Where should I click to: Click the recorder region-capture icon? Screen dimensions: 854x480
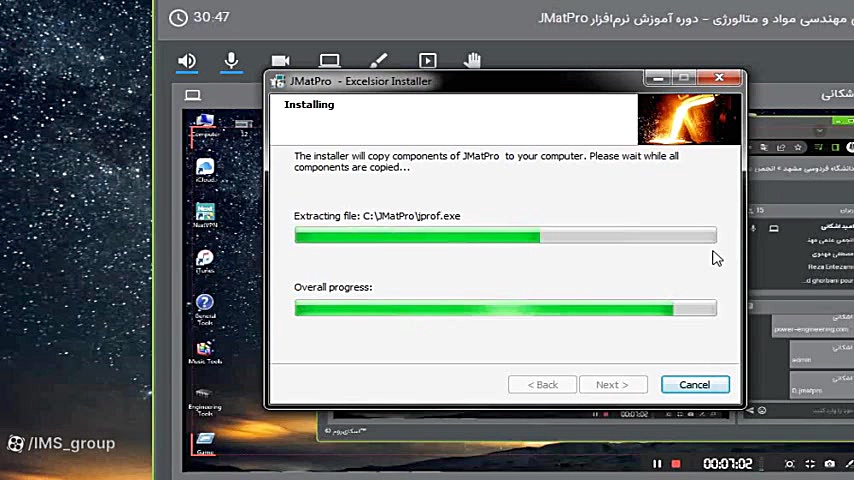(x=789, y=464)
